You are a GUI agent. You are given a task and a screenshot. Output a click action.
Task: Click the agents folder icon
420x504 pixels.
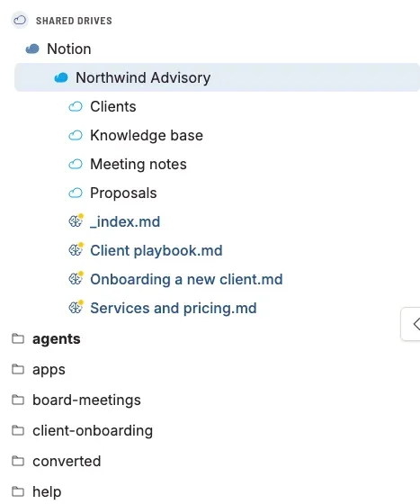tap(18, 338)
